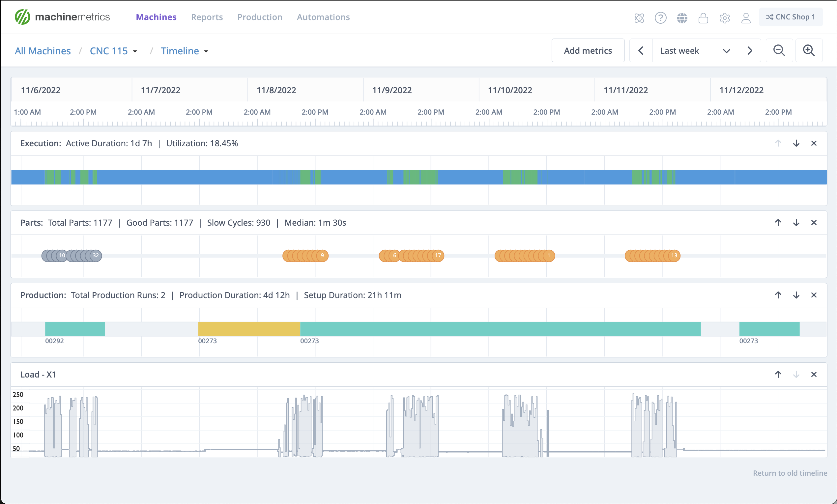Screen dimensions: 837x504
Task: Switch to the Reports menu
Action: click(x=207, y=17)
